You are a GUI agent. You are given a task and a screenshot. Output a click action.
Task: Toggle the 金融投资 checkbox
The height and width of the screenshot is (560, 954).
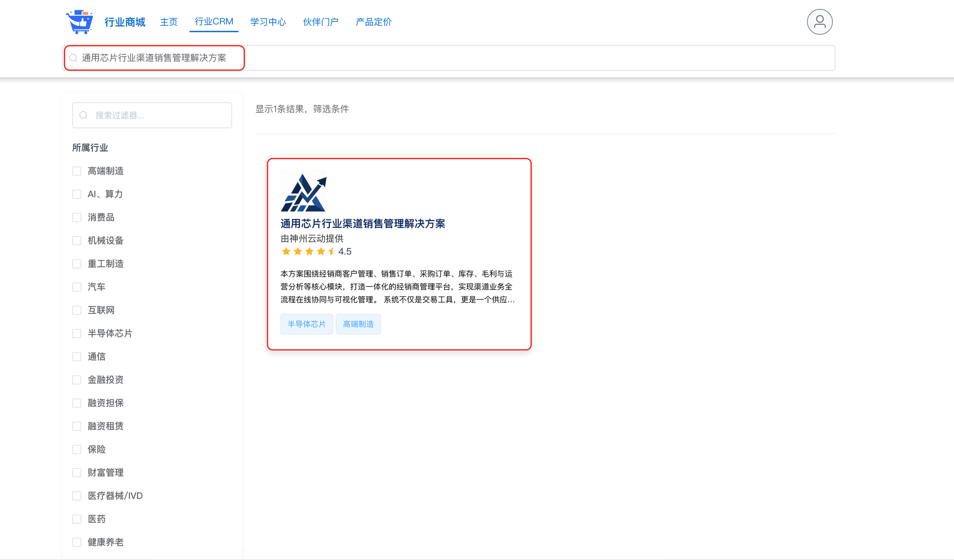click(77, 380)
